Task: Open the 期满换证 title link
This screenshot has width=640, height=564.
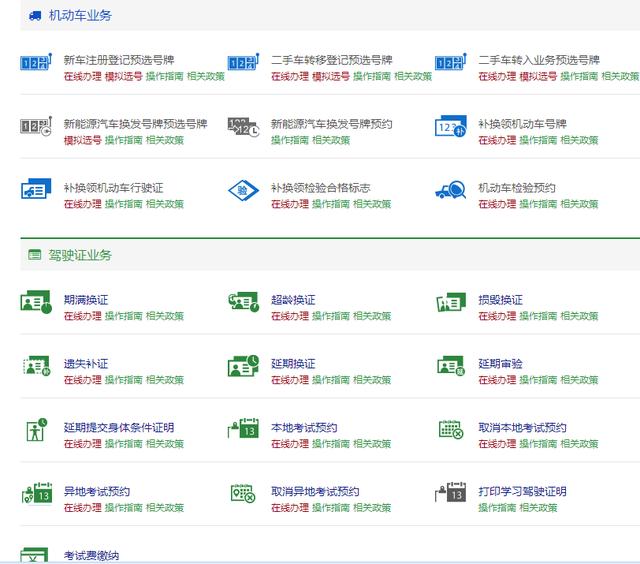Action: [x=86, y=300]
